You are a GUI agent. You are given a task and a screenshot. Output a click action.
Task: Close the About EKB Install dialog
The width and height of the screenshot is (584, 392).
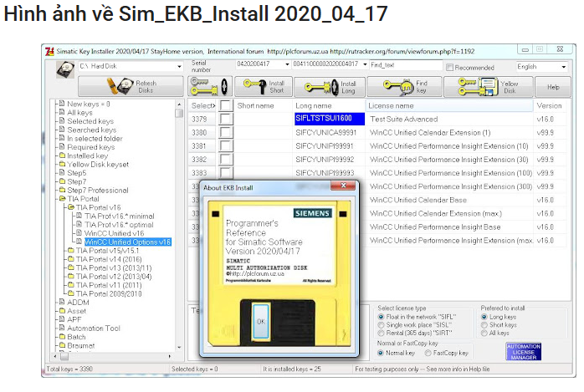pos(343,186)
